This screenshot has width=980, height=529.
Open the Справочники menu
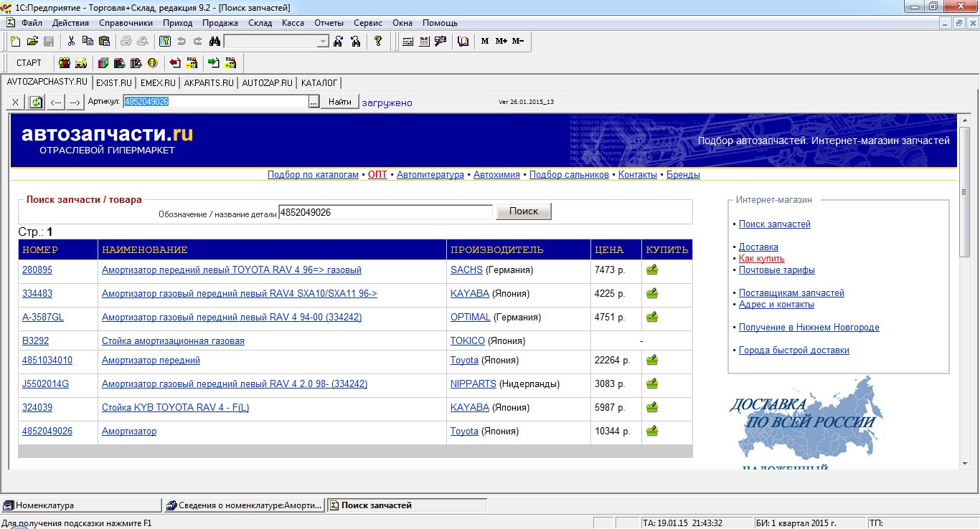[x=126, y=23]
